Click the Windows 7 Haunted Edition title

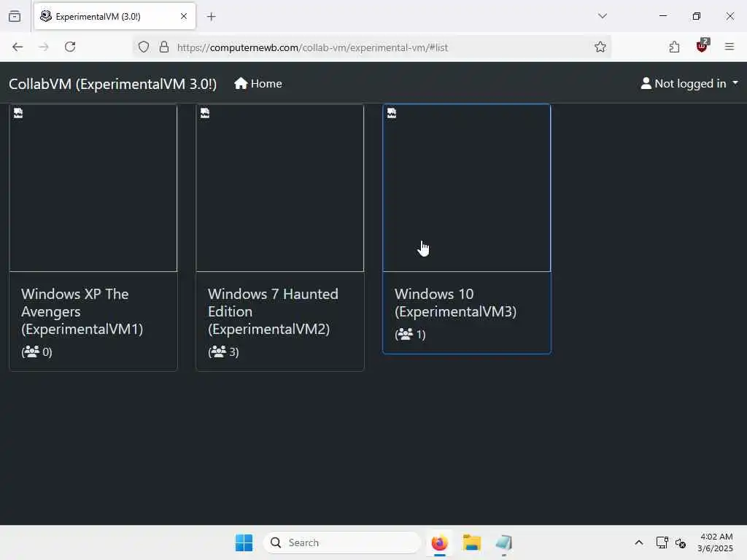[273, 311]
